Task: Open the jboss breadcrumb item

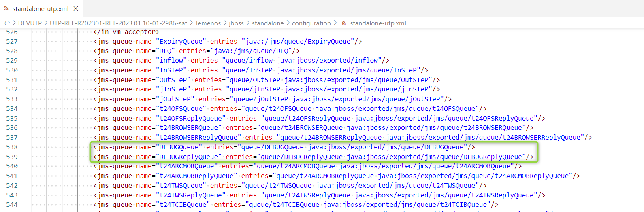Action: [236, 23]
